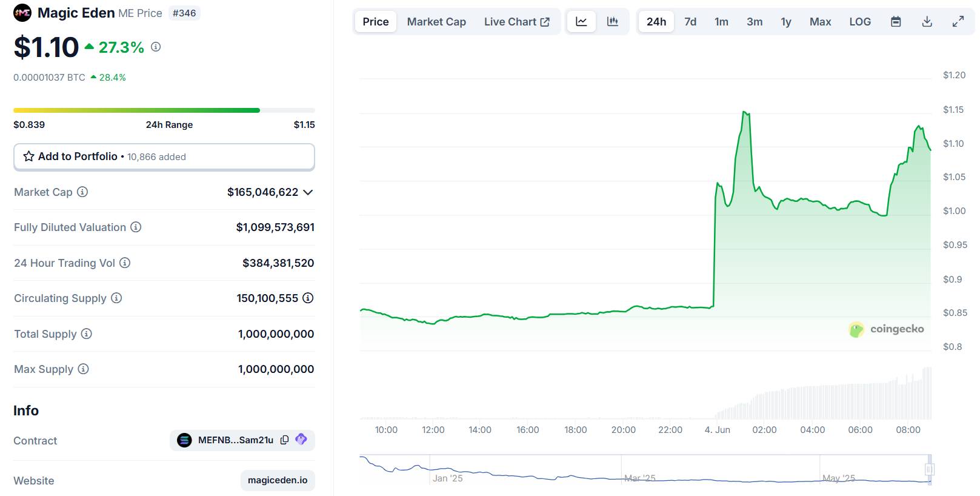Select the 3m time range
The width and height of the screenshot is (980, 496).
(x=755, y=22)
